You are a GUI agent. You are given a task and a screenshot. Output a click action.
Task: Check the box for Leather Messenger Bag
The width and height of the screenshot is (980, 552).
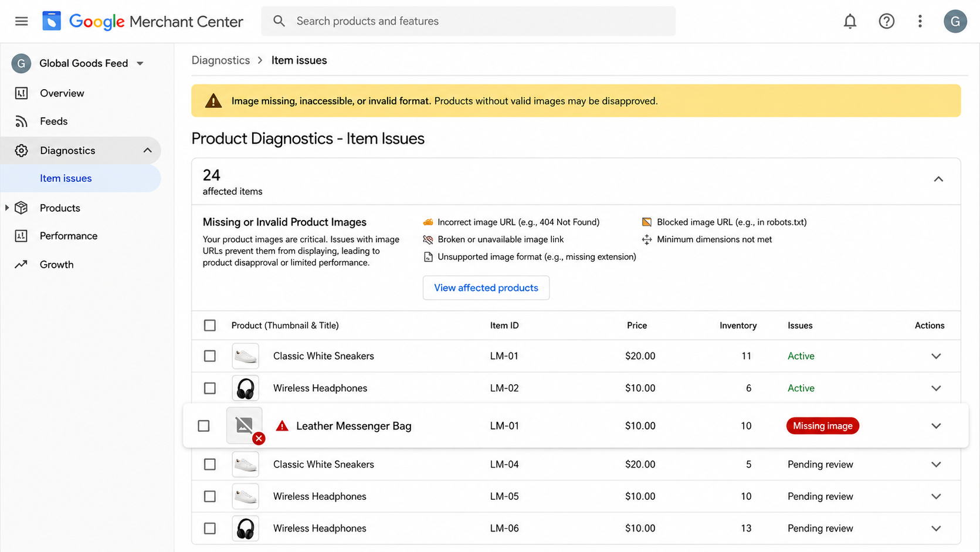coord(204,426)
